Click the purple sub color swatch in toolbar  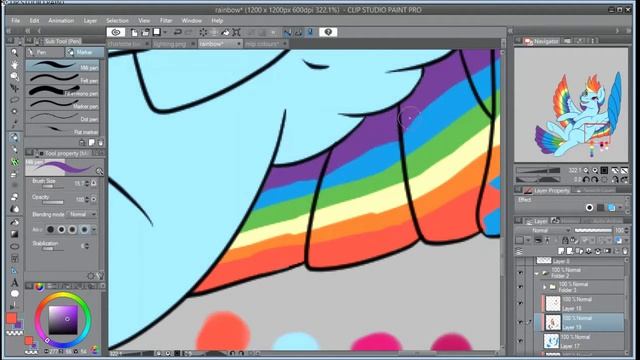(x=19, y=325)
